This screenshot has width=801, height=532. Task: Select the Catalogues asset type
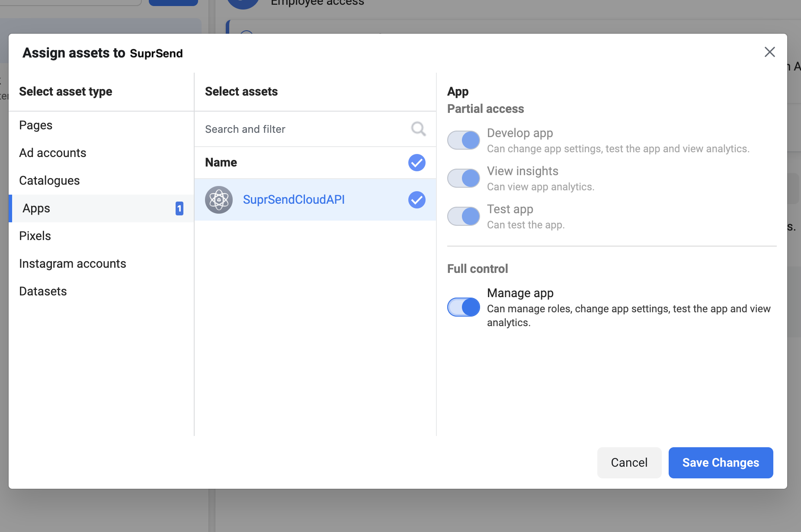point(101,181)
